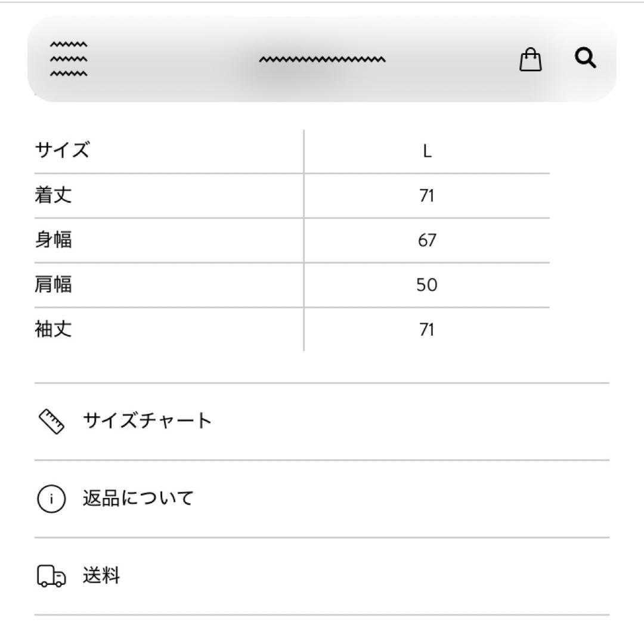644x644 pixels.
Task: Expand the 返品について section
Action: tap(138, 499)
